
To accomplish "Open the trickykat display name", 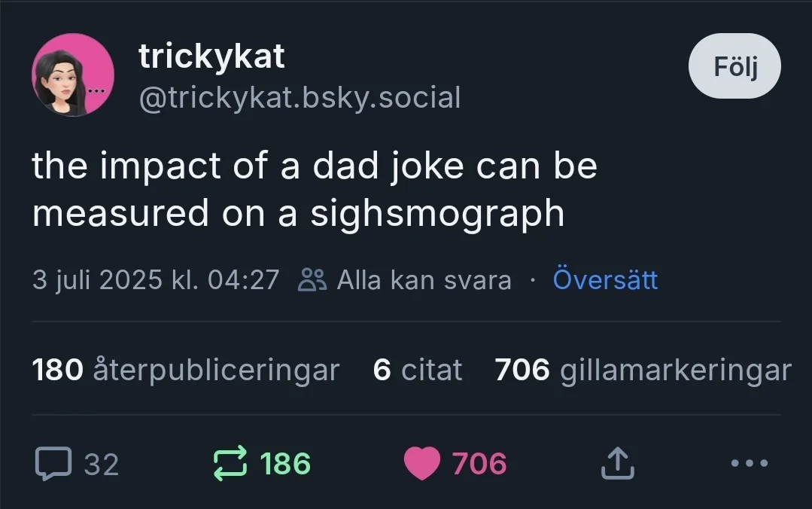I will coord(212,56).
